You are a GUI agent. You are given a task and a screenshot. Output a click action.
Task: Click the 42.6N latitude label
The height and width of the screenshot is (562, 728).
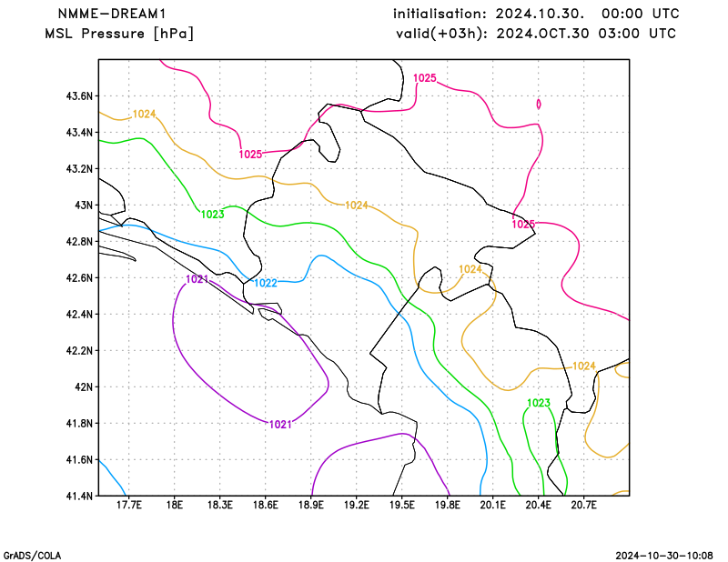(79, 278)
